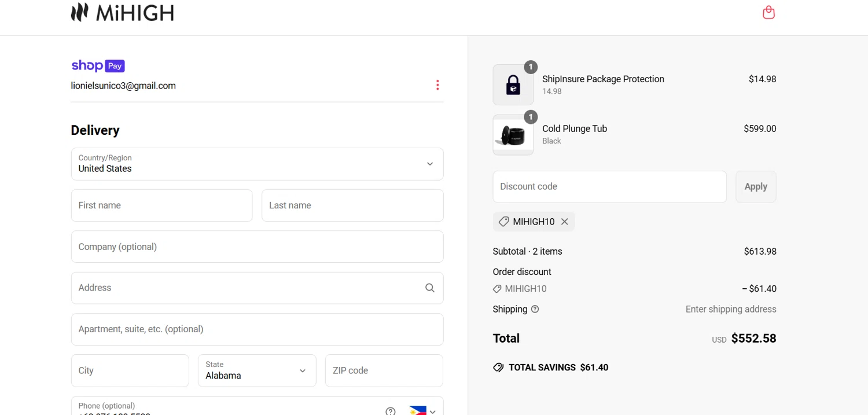Click the $14.98 price on the right
868x415 pixels.
[x=762, y=79]
